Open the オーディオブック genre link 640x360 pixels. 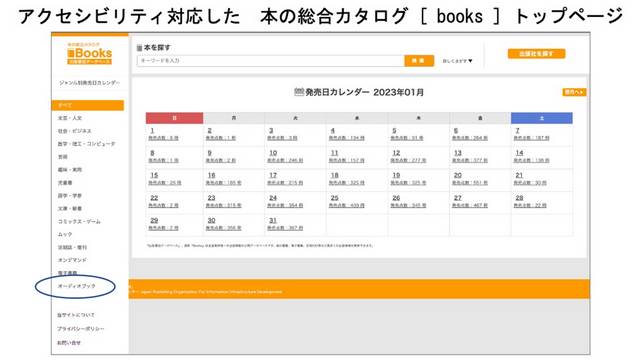click(x=76, y=286)
